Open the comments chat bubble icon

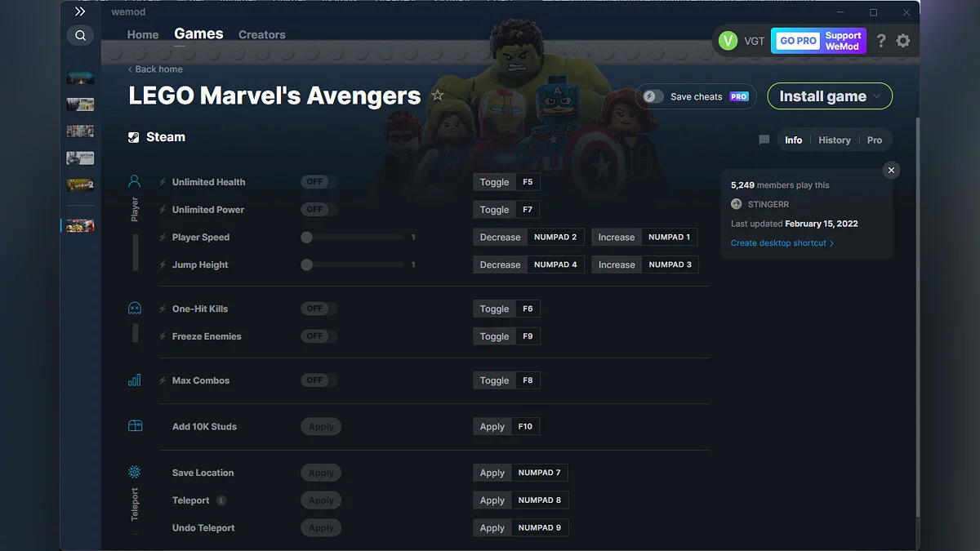pyautogui.click(x=764, y=140)
